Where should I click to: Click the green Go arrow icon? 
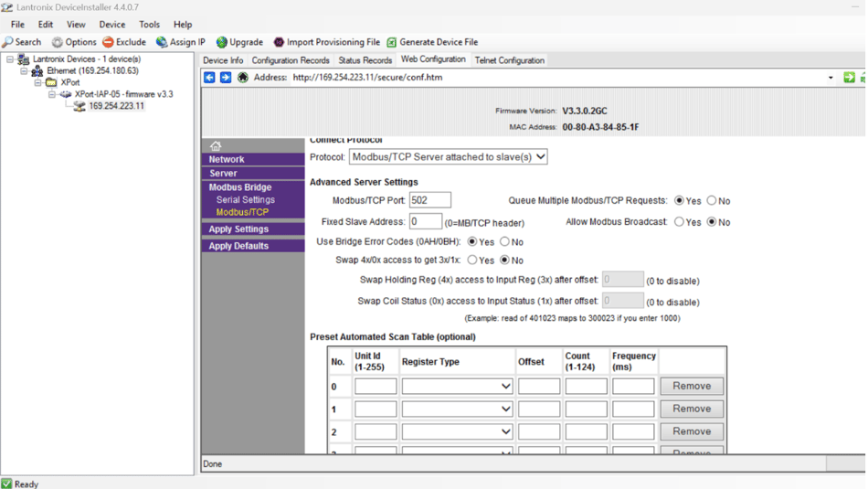point(849,78)
